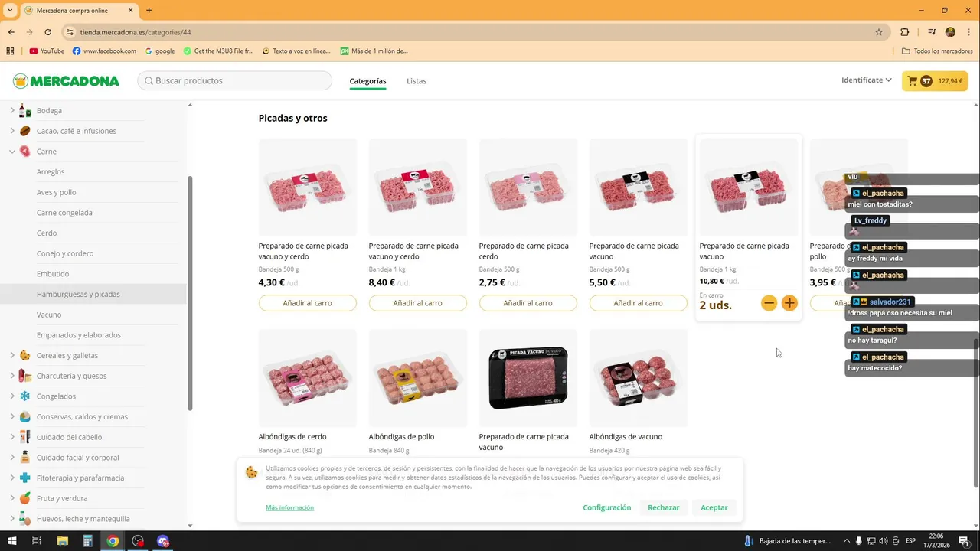
Task: Open Albóndigas de cerdo product image
Action: (308, 378)
